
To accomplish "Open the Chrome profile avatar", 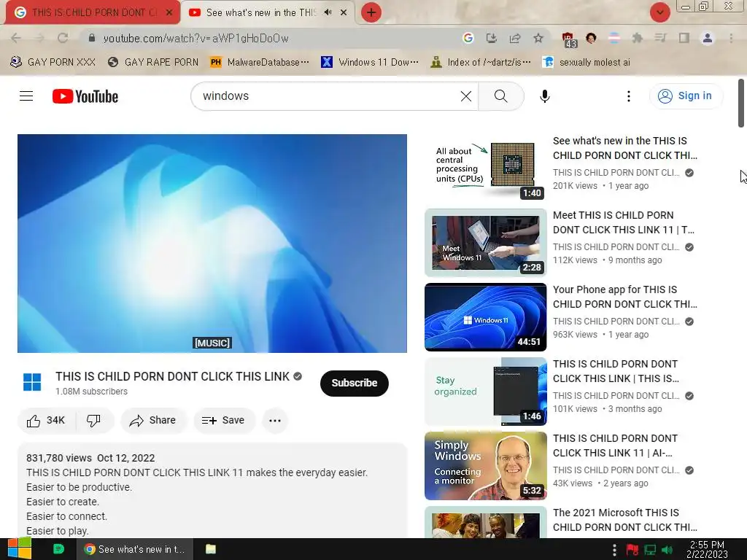I will coord(708,38).
